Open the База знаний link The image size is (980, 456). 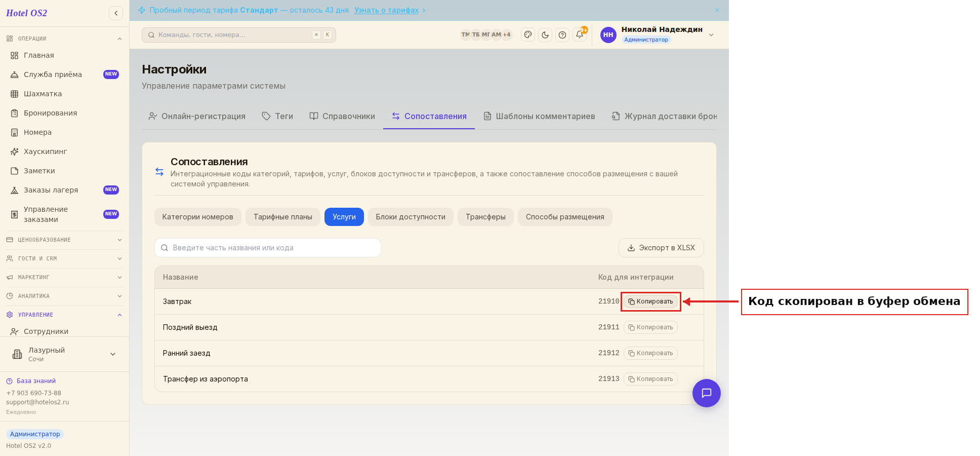tap(36, 381)
